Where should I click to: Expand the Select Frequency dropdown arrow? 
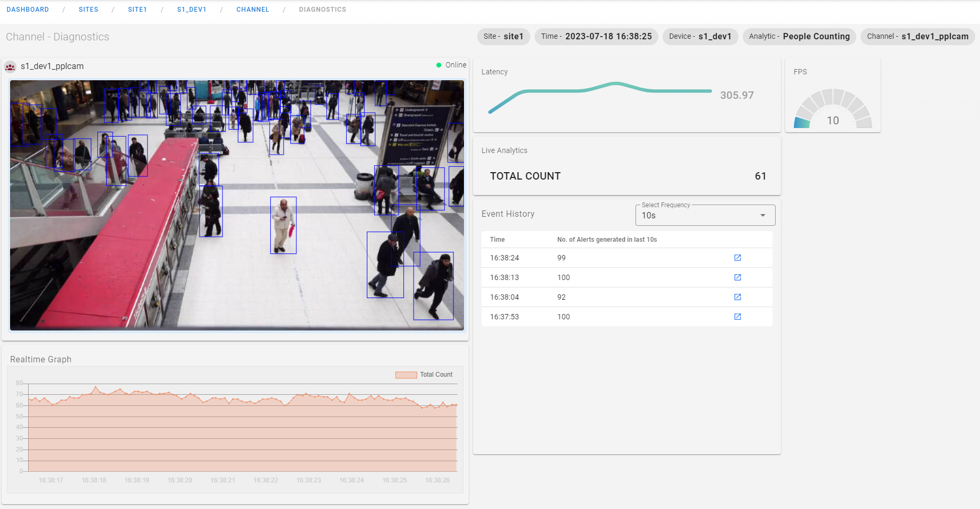tap(762, 215)
